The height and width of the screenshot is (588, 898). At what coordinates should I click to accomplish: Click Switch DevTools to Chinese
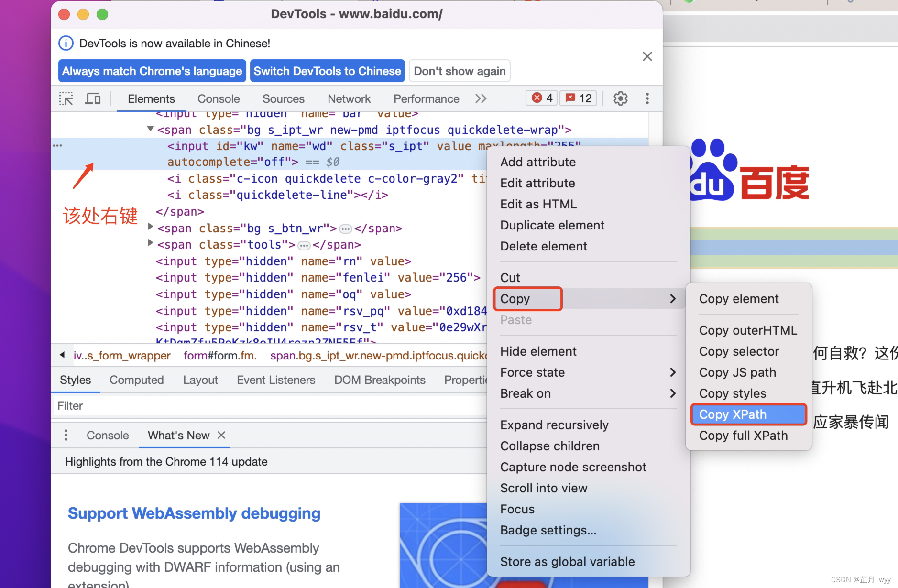point(328,71)
